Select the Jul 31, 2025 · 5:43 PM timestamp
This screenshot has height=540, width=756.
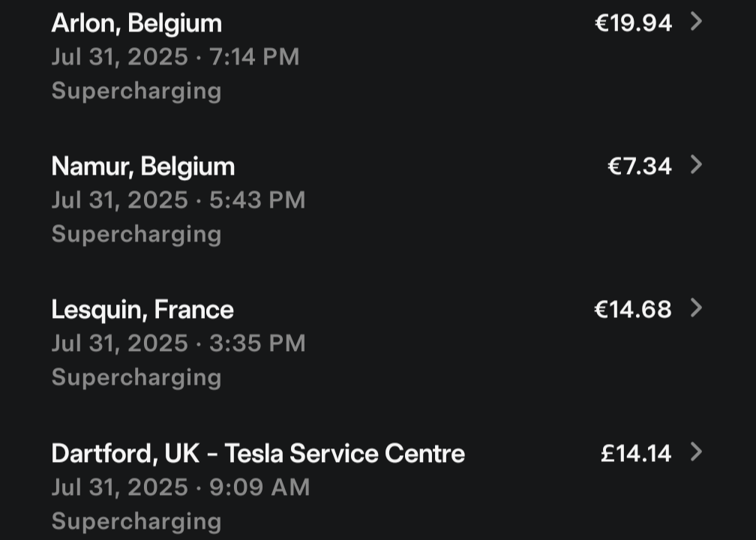(x=178, y=200)
